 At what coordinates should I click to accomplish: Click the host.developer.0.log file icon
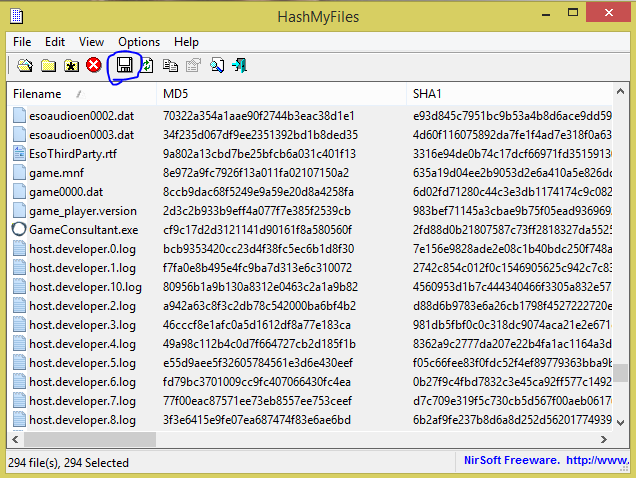coord(19,248)
